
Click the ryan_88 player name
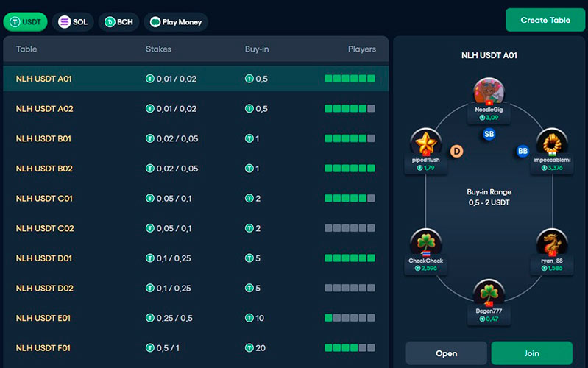[x=552, y=261]
